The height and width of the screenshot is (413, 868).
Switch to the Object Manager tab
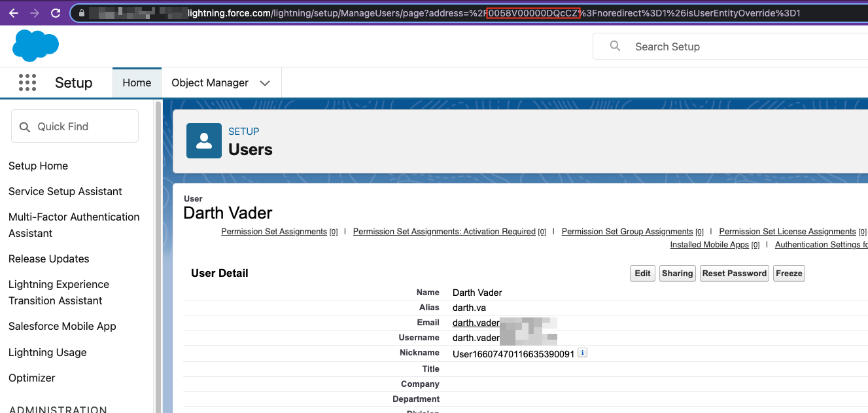(x=210, y=82)
